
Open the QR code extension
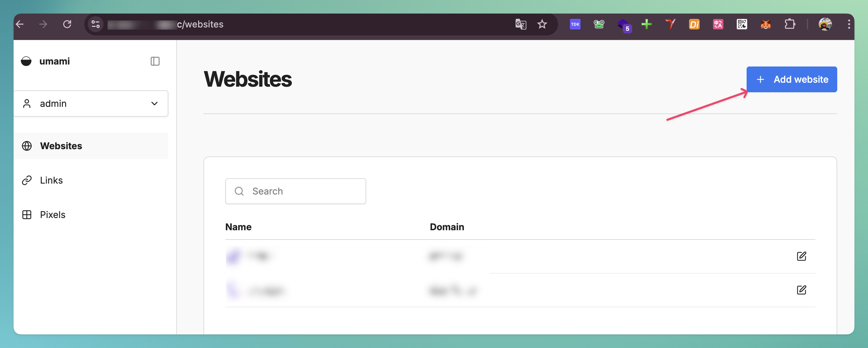pos(742,24)
